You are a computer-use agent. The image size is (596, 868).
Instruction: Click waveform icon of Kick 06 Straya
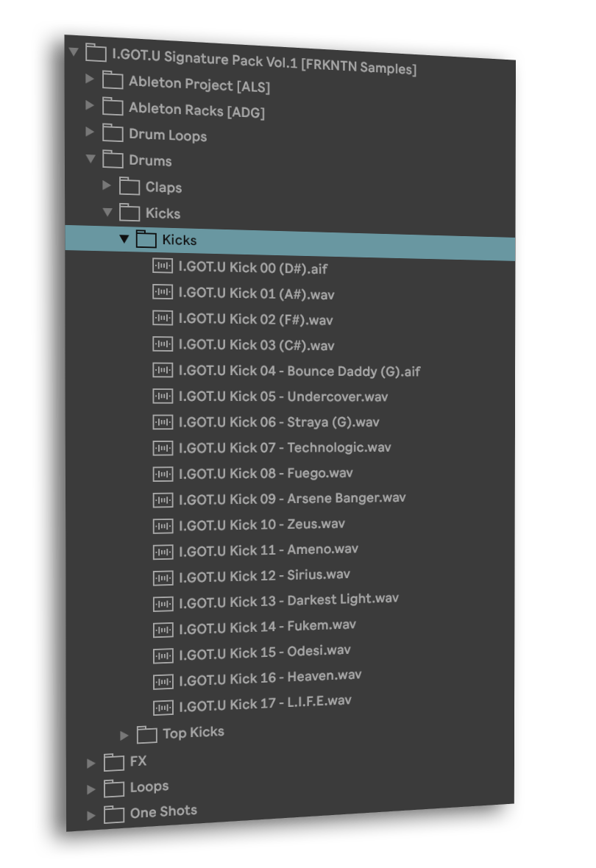click(x=163, y=421)
